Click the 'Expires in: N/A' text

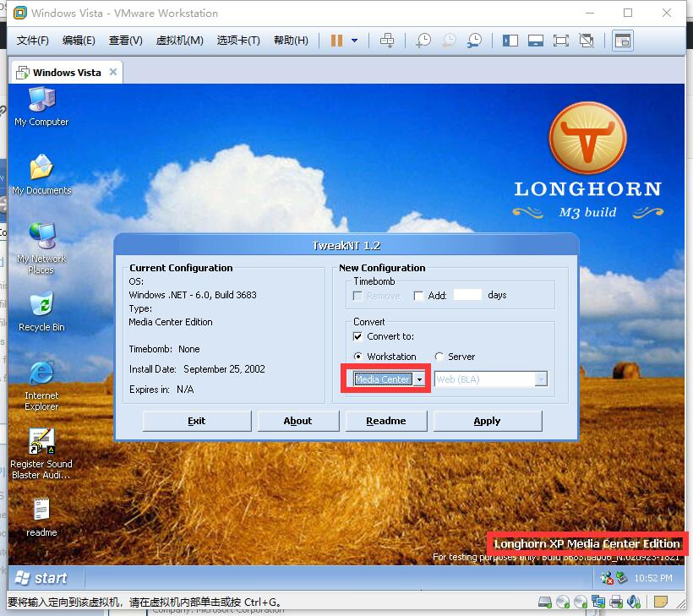[161, 390]
